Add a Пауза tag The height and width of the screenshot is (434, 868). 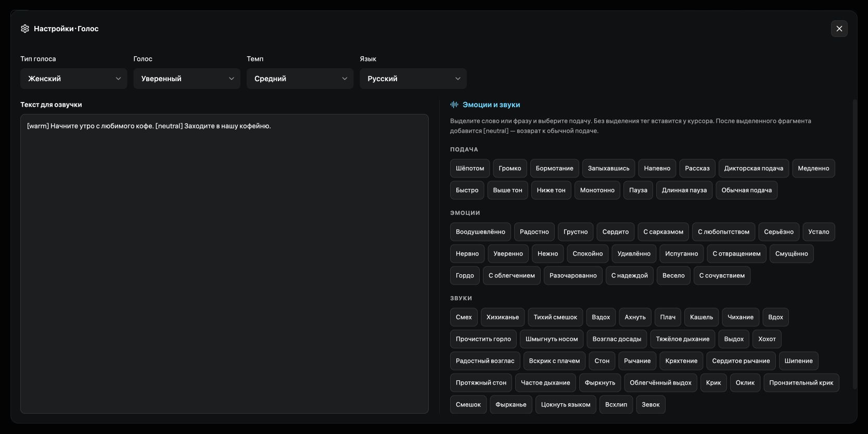(x=638, y=190)
